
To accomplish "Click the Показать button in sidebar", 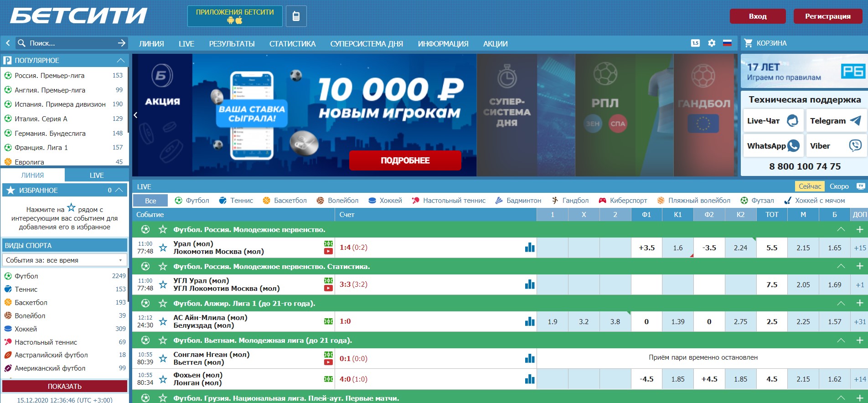I will pos(65,386).
